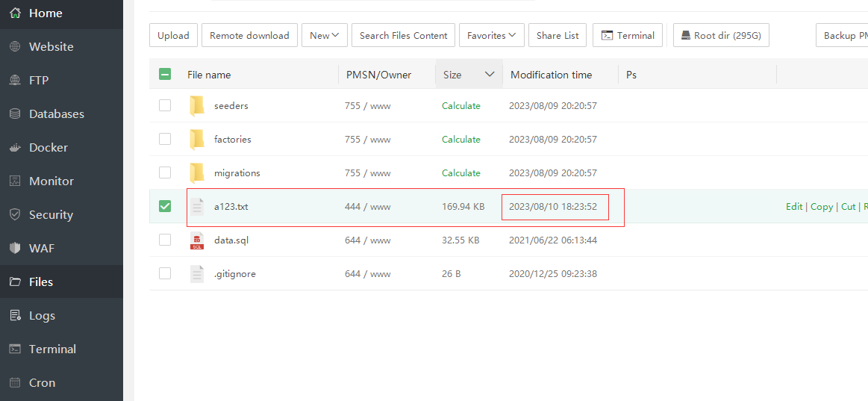868x401 pixels.
Task: Toggle the select-all header checkbox
Action: (x=165, y=74)
